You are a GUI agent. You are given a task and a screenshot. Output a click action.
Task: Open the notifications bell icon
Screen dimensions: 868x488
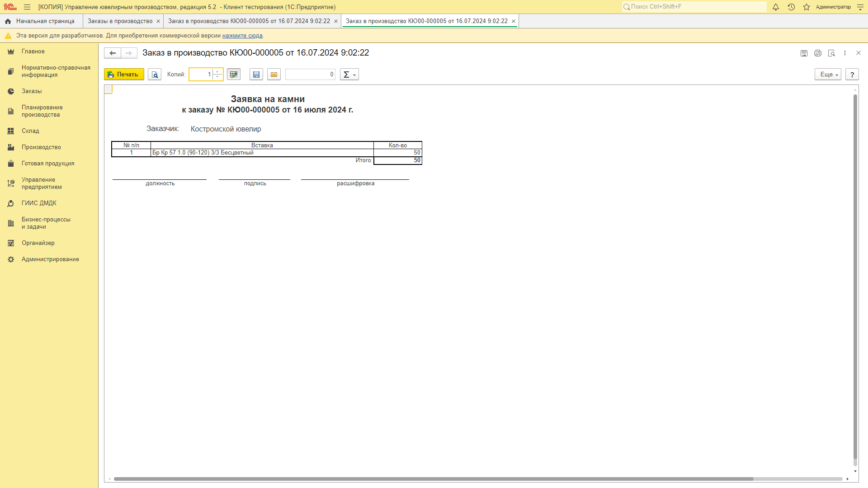[776, 7]
